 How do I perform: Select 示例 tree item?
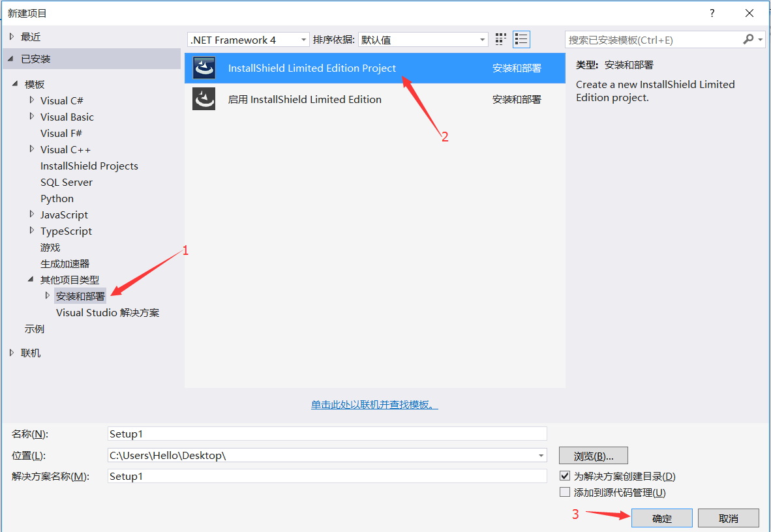pyautogui.click(x=35, y=329)
